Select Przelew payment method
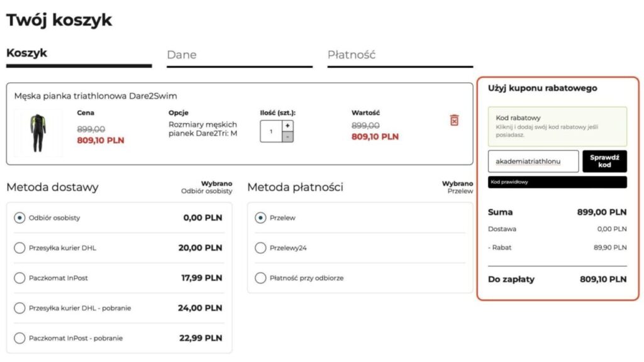644x362 pixels. pyautogui.click(x=260, y=218)
